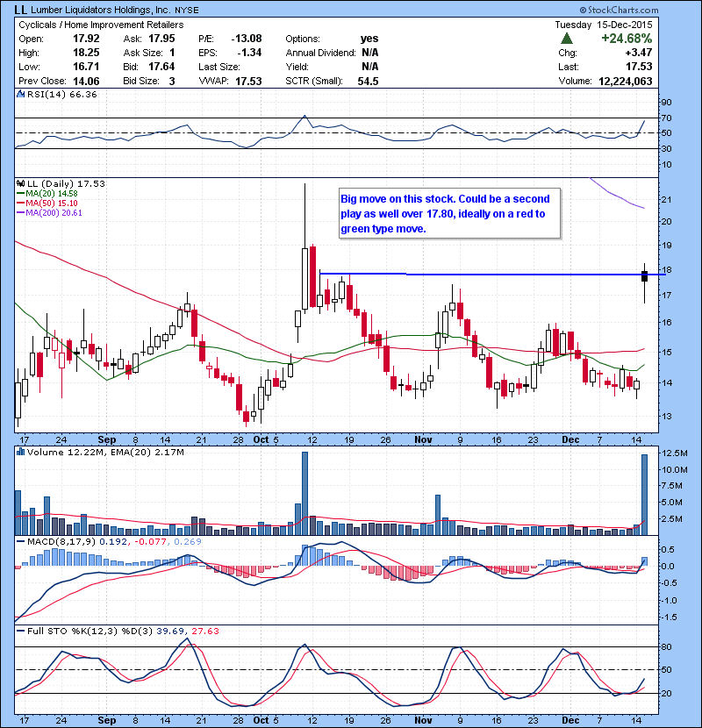Image resolution: width=702 pixels, height=728 pixels.
Task: Click the MACD(8,17,9) legend label
Action: click(x=61, y=541)
